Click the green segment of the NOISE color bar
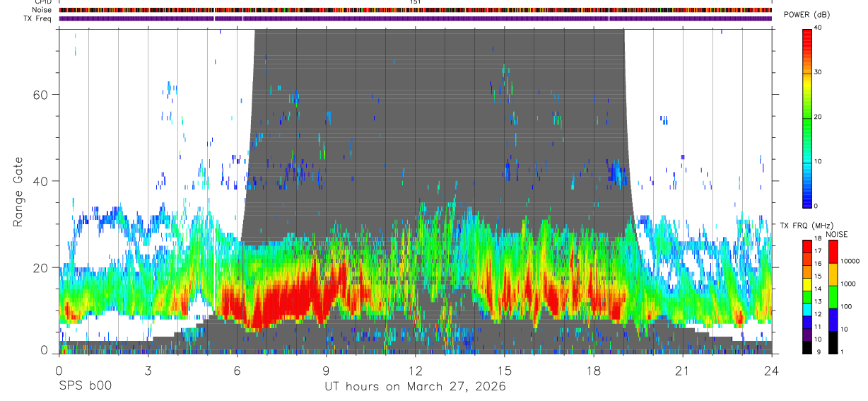 [x=832, y=296]
